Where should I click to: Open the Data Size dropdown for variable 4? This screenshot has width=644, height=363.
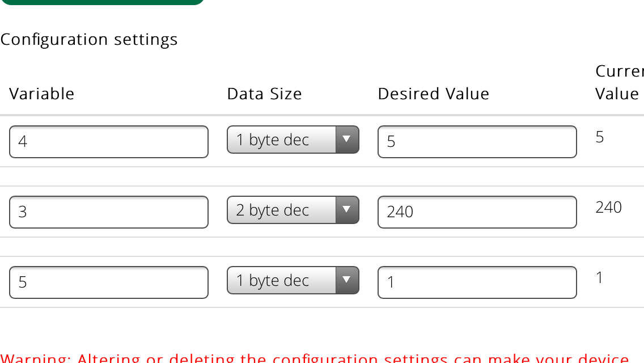293,140
